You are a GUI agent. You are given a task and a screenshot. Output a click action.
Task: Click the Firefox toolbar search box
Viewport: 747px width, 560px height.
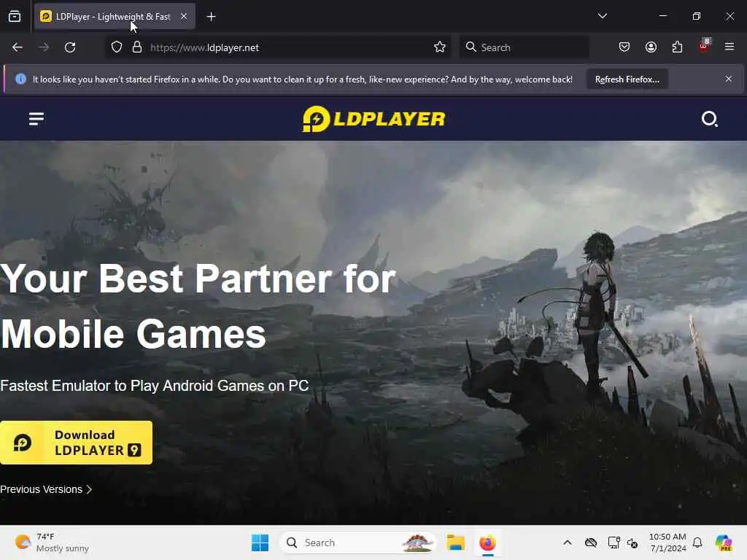(524, 47)
